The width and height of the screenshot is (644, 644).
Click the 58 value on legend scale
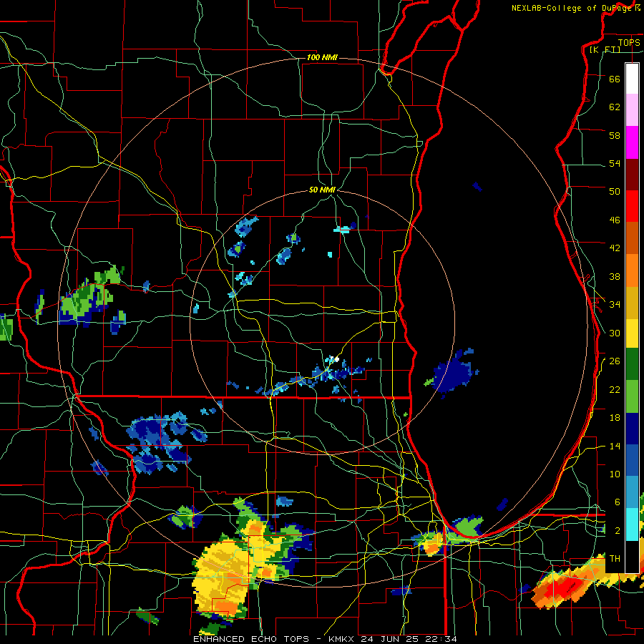click(615, 135)
